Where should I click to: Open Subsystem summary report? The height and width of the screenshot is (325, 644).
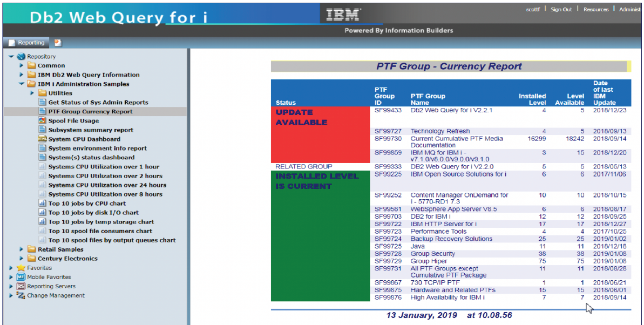[x=90, y=130]
